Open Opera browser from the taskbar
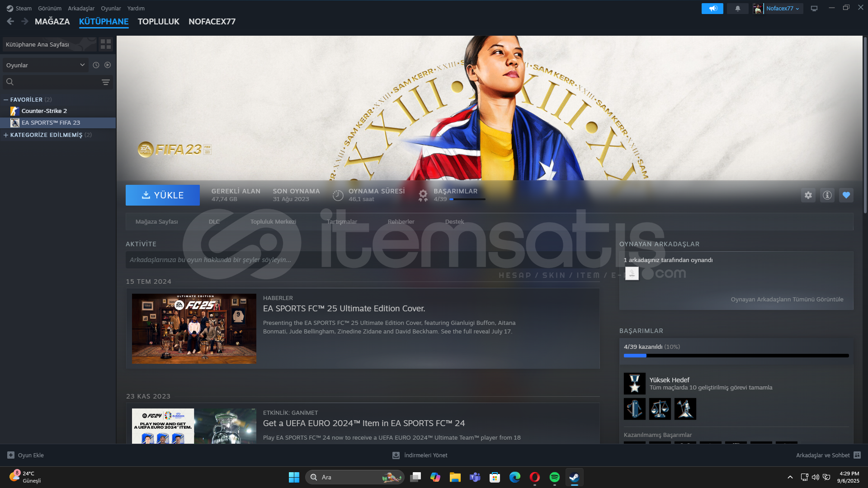 535,477
